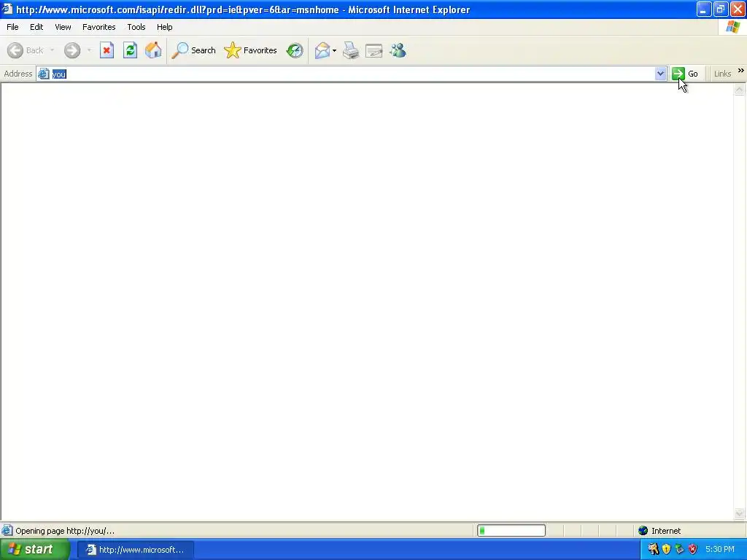Click the yellow security shield tray icon

coord(667,550)
